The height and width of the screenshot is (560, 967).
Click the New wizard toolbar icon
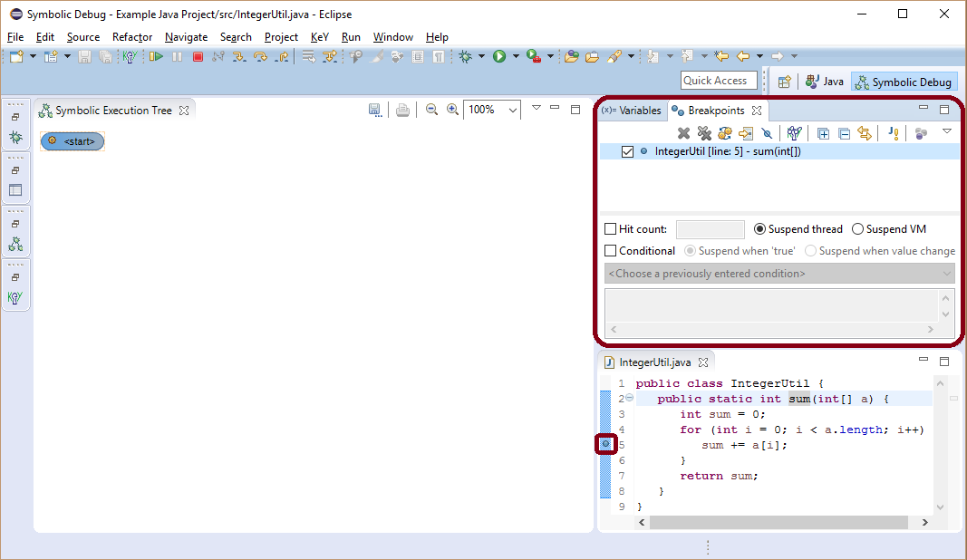[x=16, y=57]
